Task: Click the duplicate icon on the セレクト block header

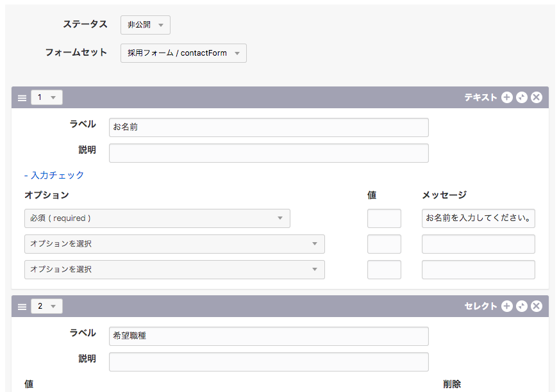Action: 522,306
